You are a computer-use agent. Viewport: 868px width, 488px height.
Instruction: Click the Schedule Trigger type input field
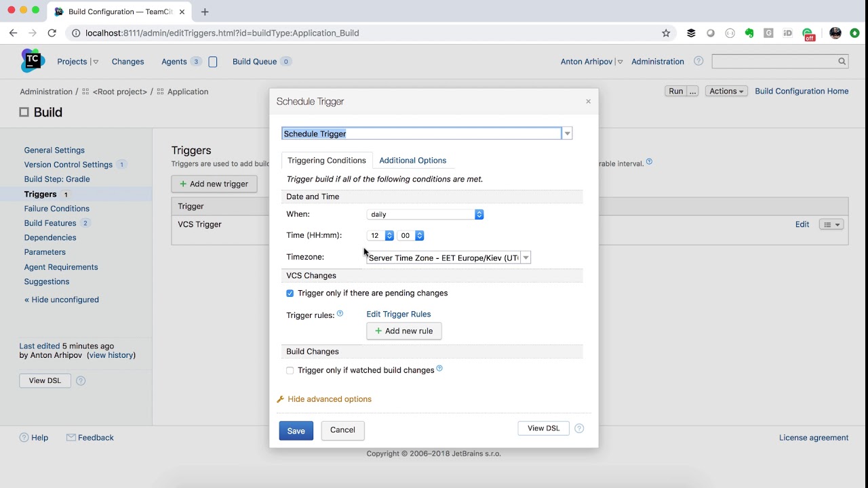pyautogui.click(x=422, y=134)
